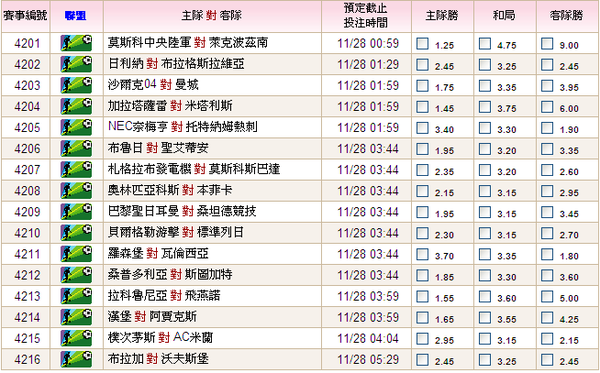Click the 客隊勝 column header
The height and width of the screenshot is (373, 600).
tap(566, 15)
